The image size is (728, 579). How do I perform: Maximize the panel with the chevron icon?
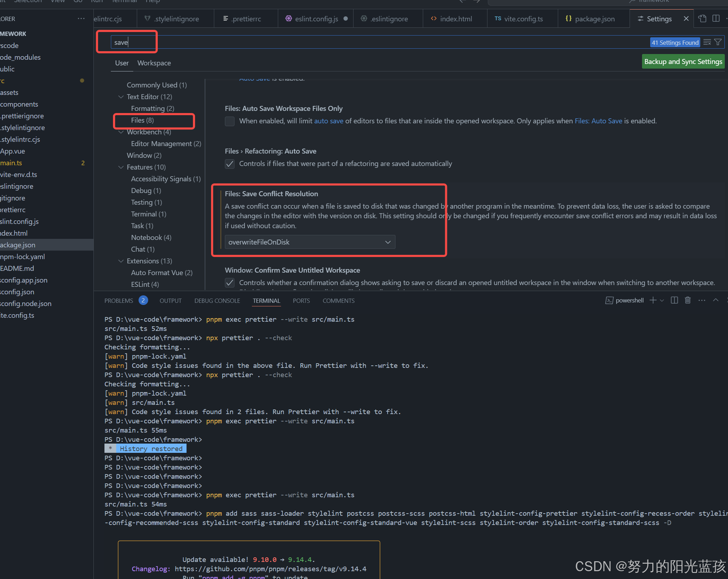(716, 300)
